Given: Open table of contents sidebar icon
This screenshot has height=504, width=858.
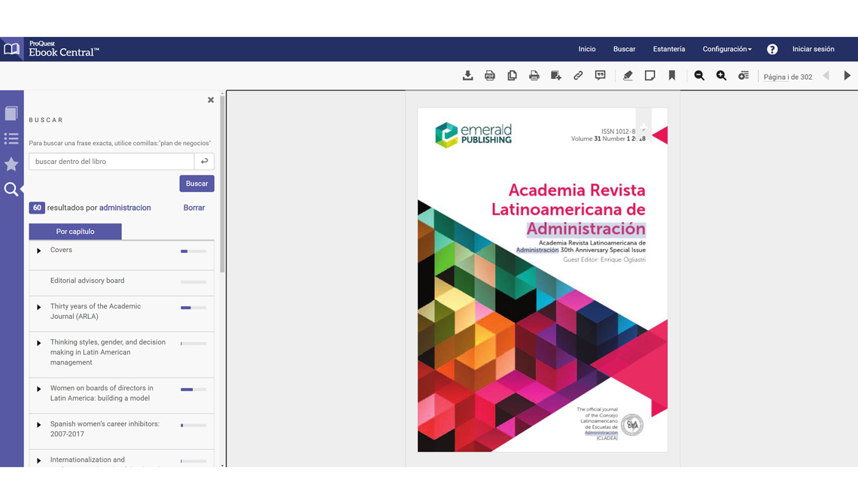Looking at the screenshot, I should (x=11, y=138).
